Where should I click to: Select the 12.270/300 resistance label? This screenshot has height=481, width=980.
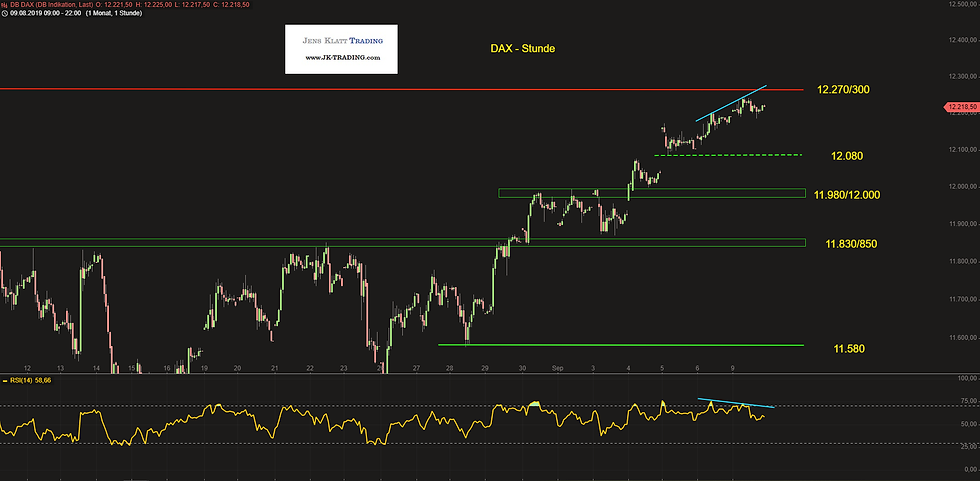[843, 90]
